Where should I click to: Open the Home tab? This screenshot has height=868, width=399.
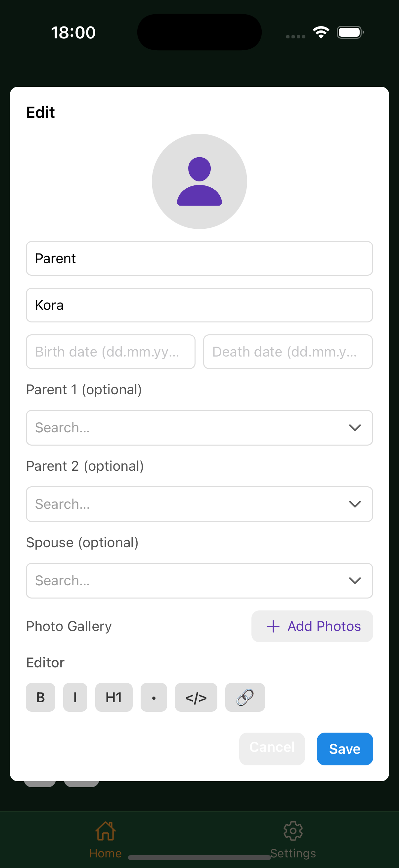tap(106, 839)
